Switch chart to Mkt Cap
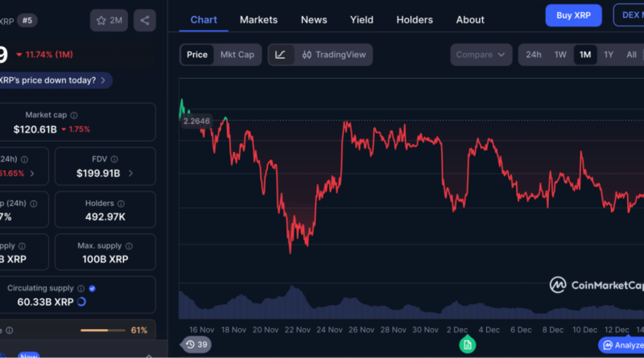The height and width of the screenshot is (358, 644). tap(237, 55)
